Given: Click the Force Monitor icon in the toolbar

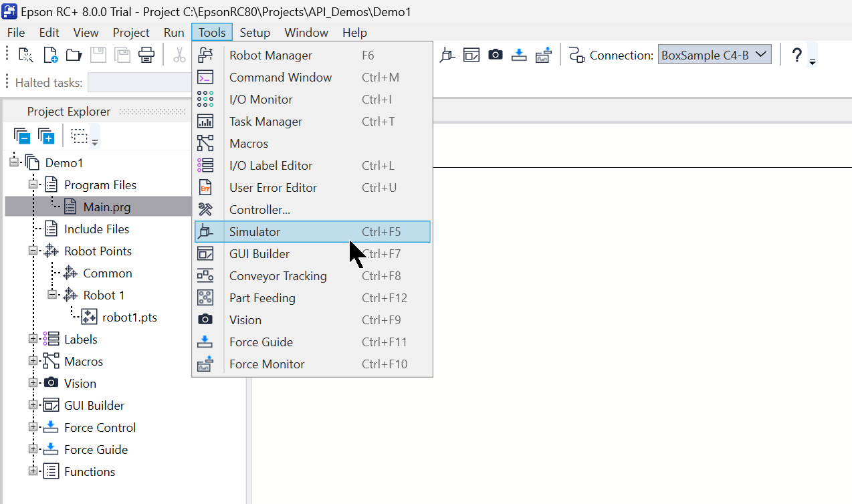Looking at the screenshot, I should tap(544, 55).
